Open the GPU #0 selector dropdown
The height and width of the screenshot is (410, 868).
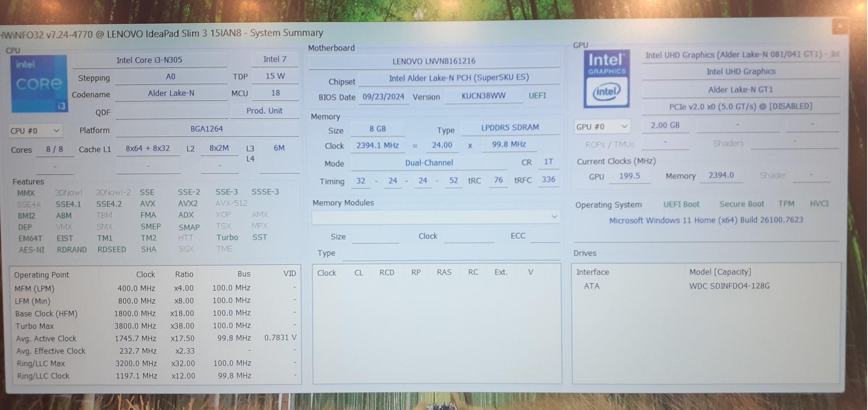click(602, 127)
